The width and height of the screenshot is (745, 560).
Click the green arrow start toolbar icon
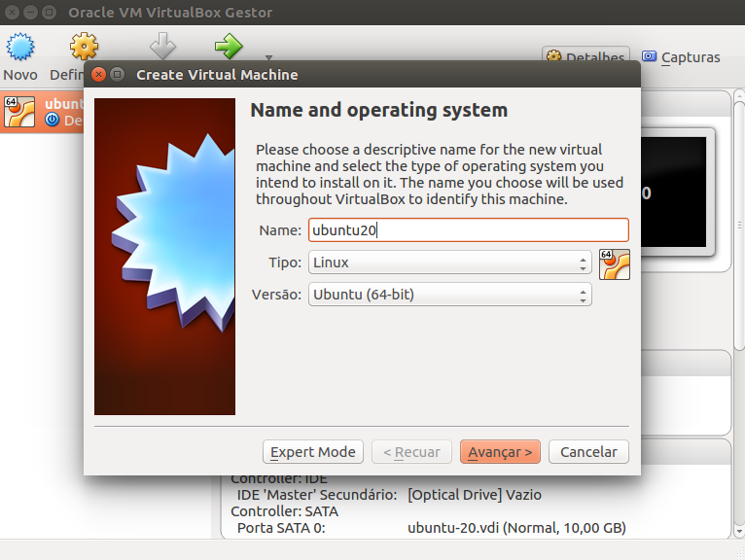(229, 46)
